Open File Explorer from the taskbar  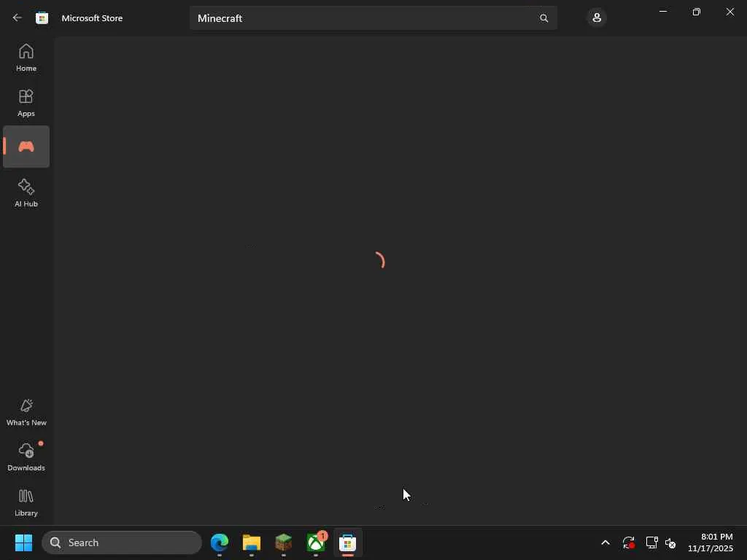pyautogui.click(x=252, y=542)
